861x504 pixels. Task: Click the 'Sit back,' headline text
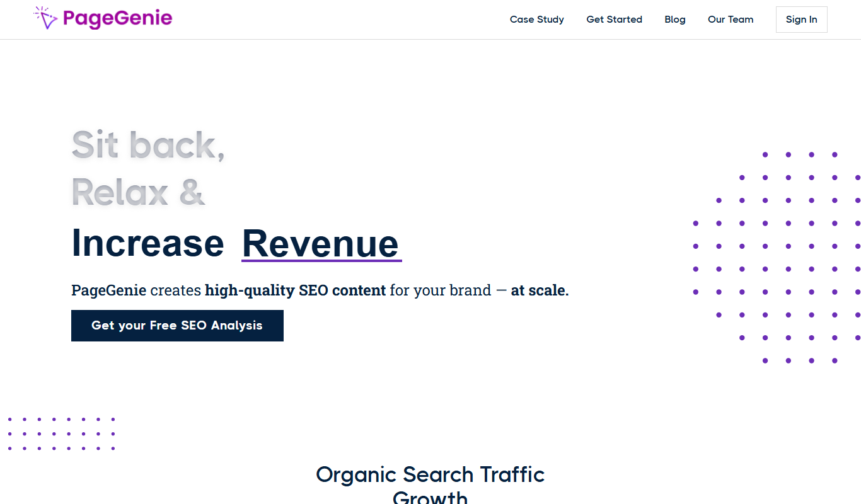(148, 144)
